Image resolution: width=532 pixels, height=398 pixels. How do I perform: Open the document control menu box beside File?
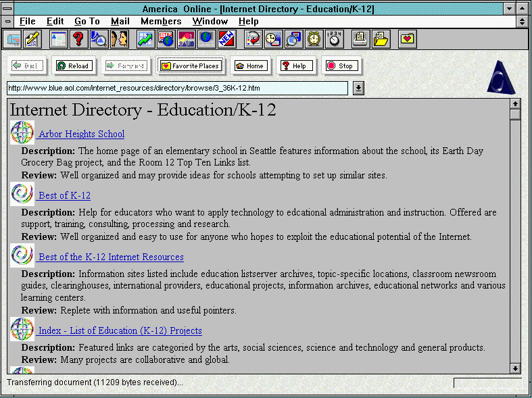pyautogui.click(x=8, y=22)
